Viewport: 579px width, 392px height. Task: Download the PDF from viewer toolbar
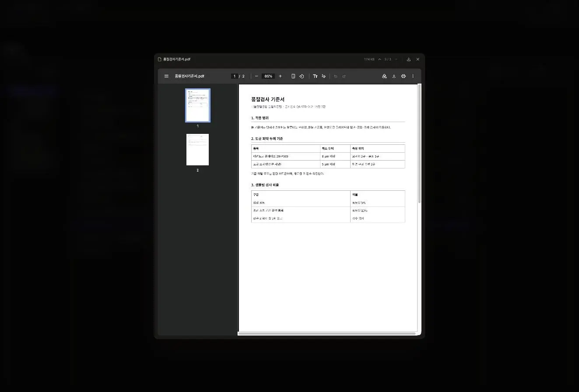click(x=394, y=76)
